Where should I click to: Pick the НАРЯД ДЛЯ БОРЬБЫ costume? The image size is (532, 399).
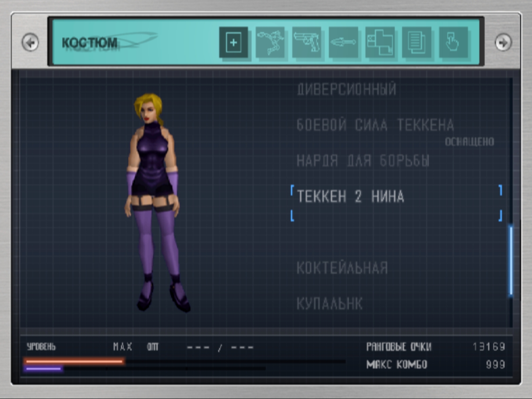coord(363,161)
